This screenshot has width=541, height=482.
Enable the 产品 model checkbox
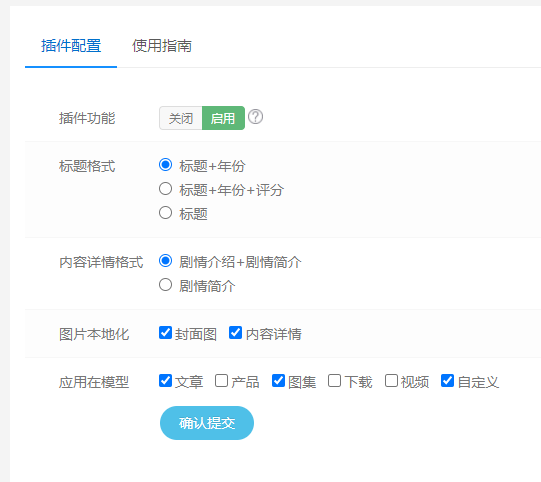(x=222, y=381)
